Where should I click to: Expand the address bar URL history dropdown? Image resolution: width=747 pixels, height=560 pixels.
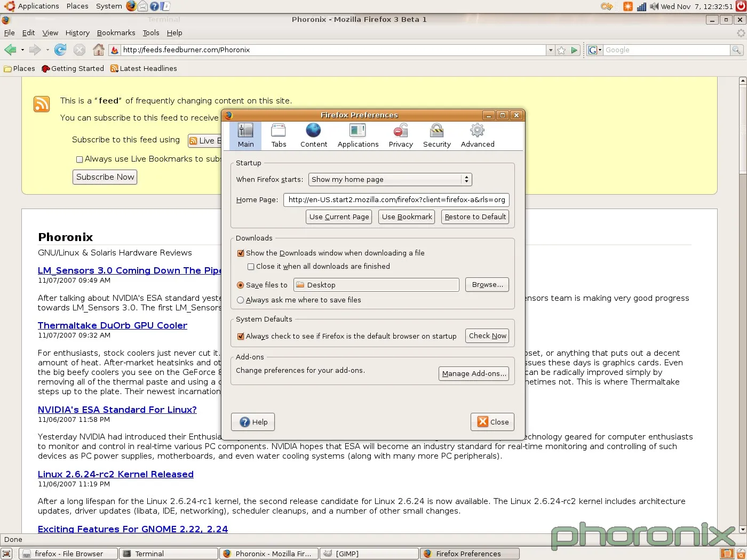[x=551, y=50]
